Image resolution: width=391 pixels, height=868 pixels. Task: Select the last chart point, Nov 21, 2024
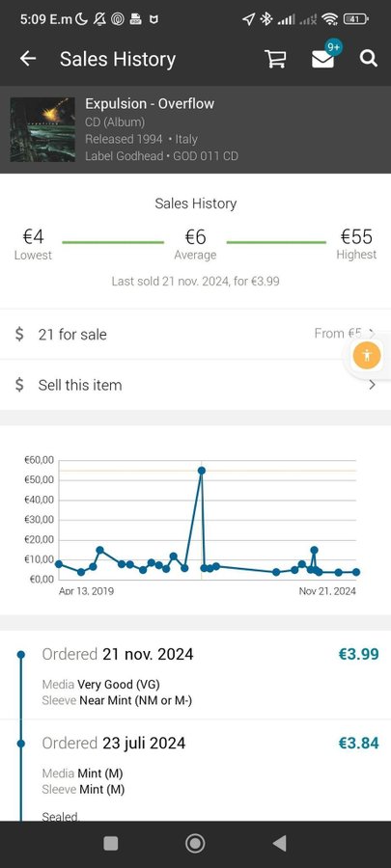(356, 572)
